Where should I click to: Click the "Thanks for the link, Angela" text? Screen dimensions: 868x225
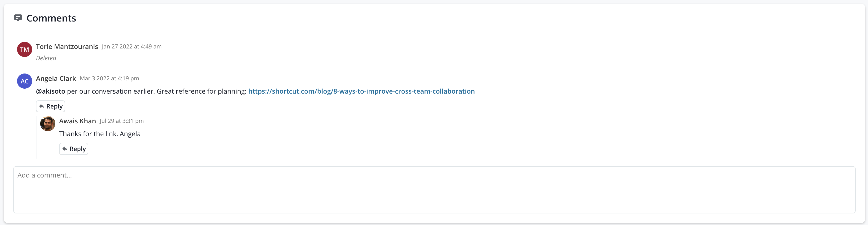pos(100,134)
